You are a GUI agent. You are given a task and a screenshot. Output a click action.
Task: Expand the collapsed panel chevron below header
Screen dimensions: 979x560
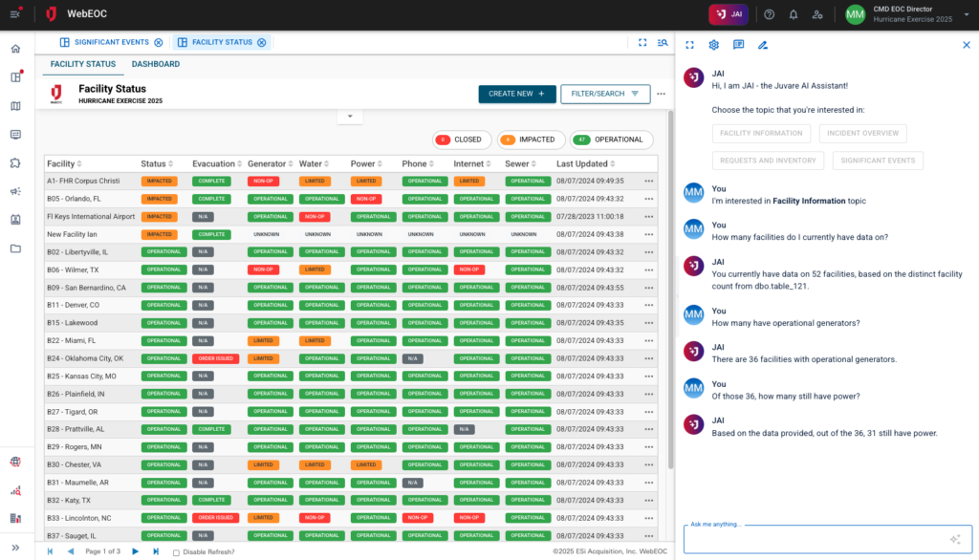[350, 117]
